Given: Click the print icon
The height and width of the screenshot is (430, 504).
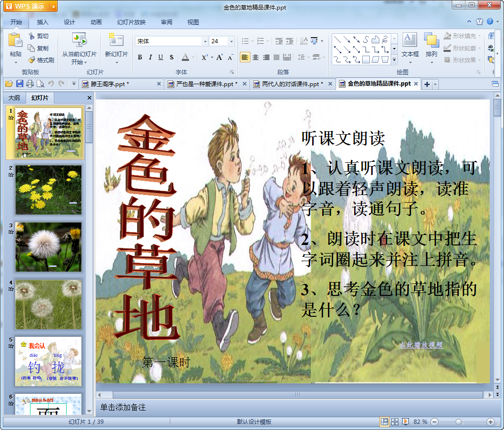Looking at the screenshot, I should [30, 84].
